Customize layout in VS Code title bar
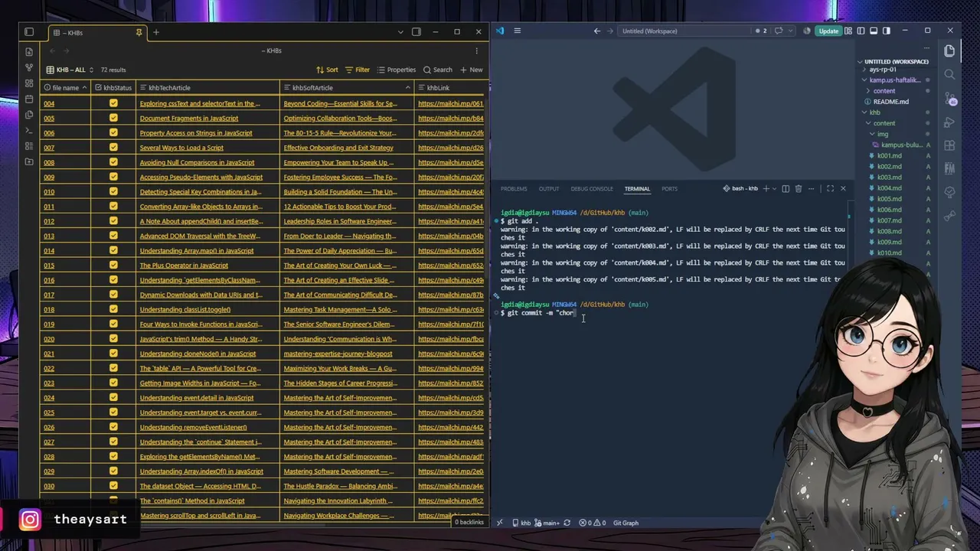The image size is (980, 551). [849, 31]
